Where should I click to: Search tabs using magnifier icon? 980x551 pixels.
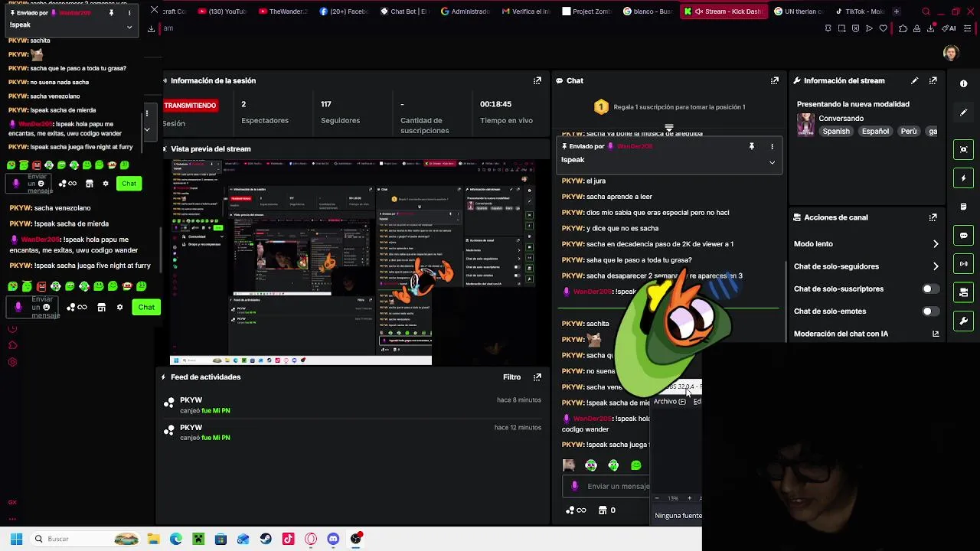926,11
